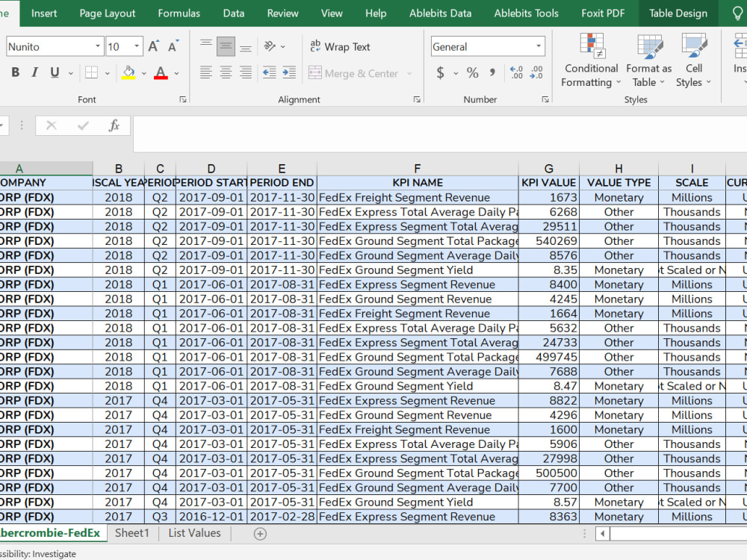Click the Increase Font Size icon
The height and width of the screenshot is (560, 747).
[x=152, y=46]
